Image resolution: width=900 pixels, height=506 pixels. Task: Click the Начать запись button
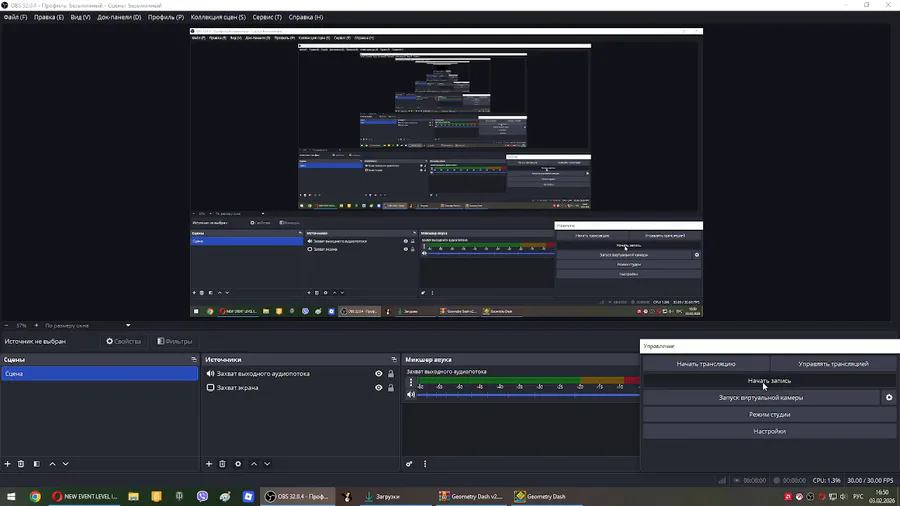[x=769, y=380]
